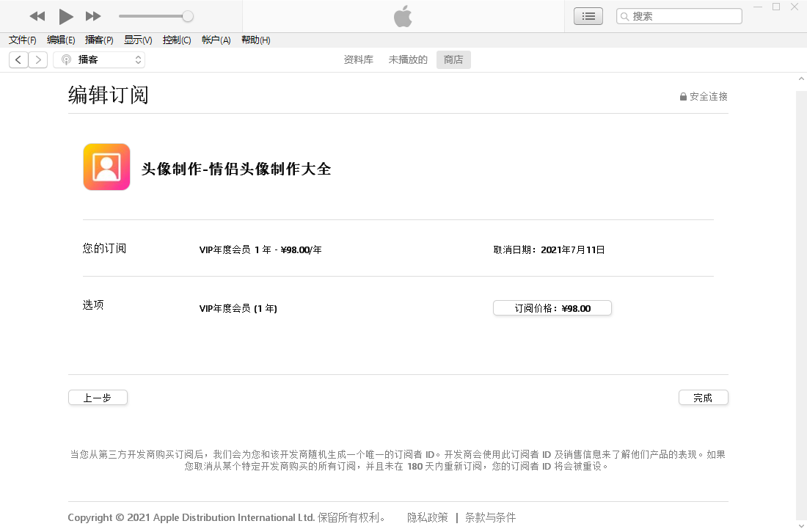Open the list view button near search
Image resolution: width=807 pixels, height=532 pixels.
tap(588, 16)
